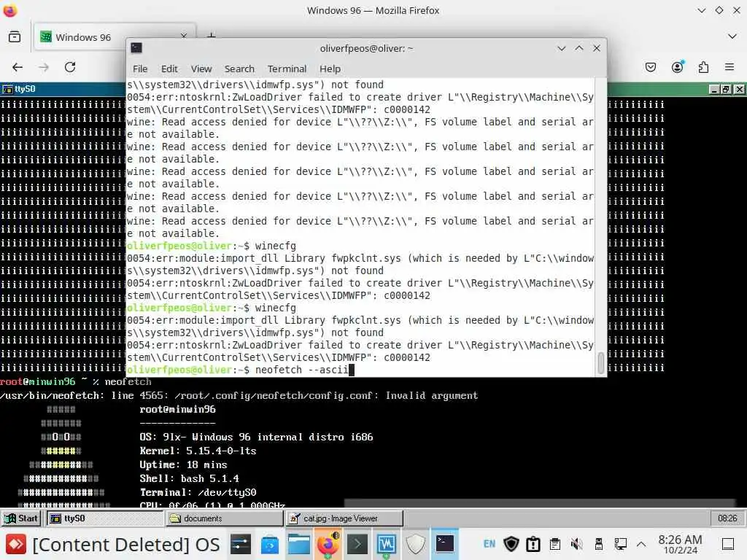
Task: Unmute the audio volume tray icon
Action: 577,544
